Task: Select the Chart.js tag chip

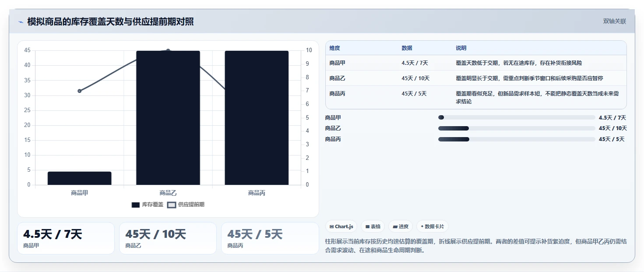Action: (x=341, y=226)
